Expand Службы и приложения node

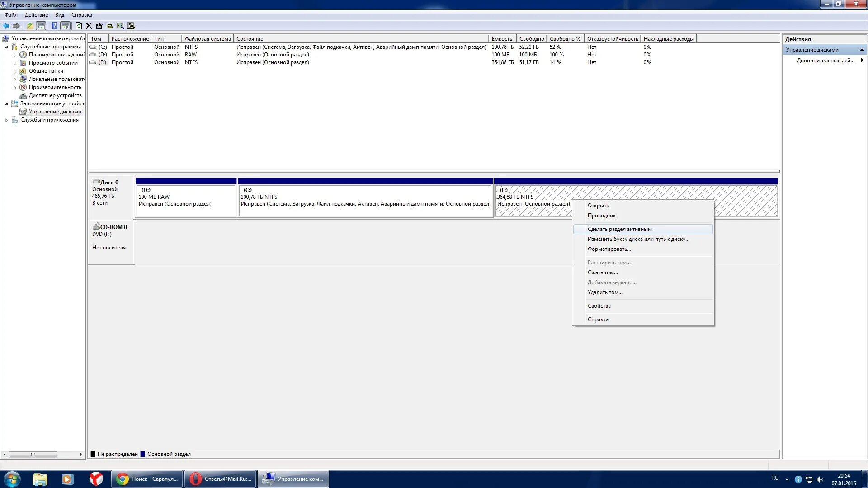coord(6,120)
